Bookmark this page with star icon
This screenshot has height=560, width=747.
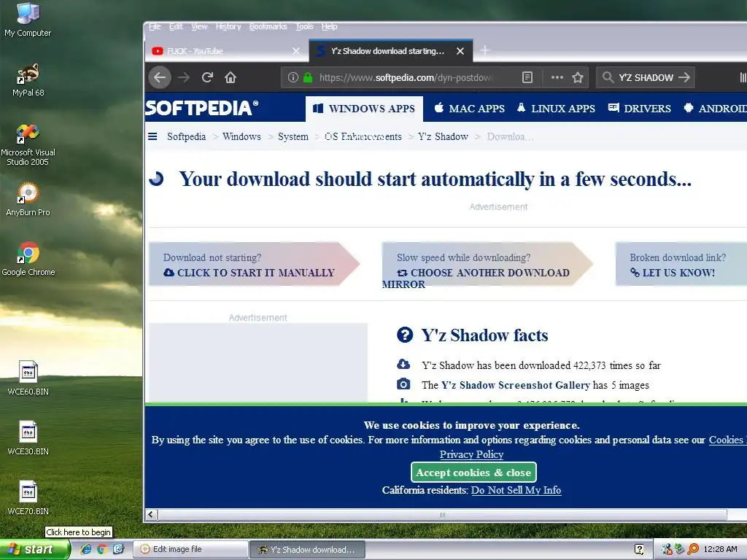578,77
